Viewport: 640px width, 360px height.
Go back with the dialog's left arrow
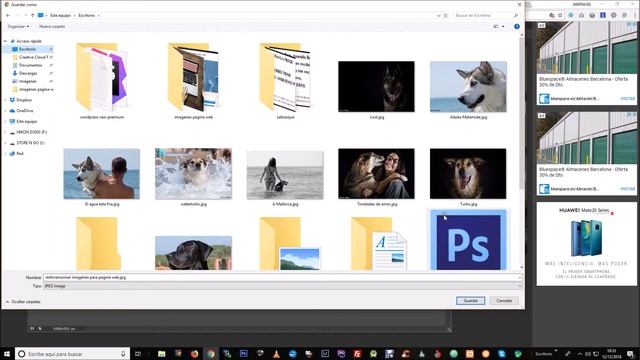pyautogui.click(x=8, y=16)
